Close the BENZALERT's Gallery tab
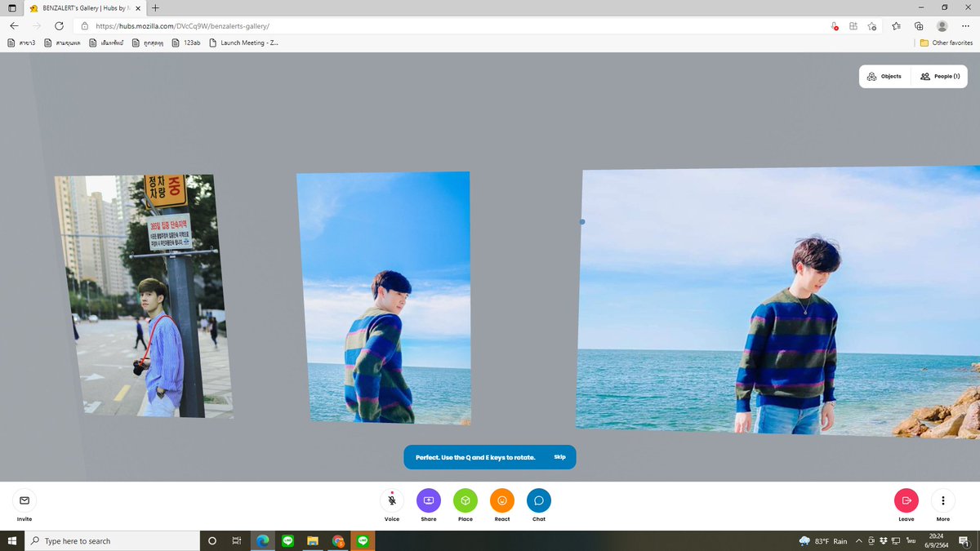The image size is (980, 551). (x=138, y=8)
